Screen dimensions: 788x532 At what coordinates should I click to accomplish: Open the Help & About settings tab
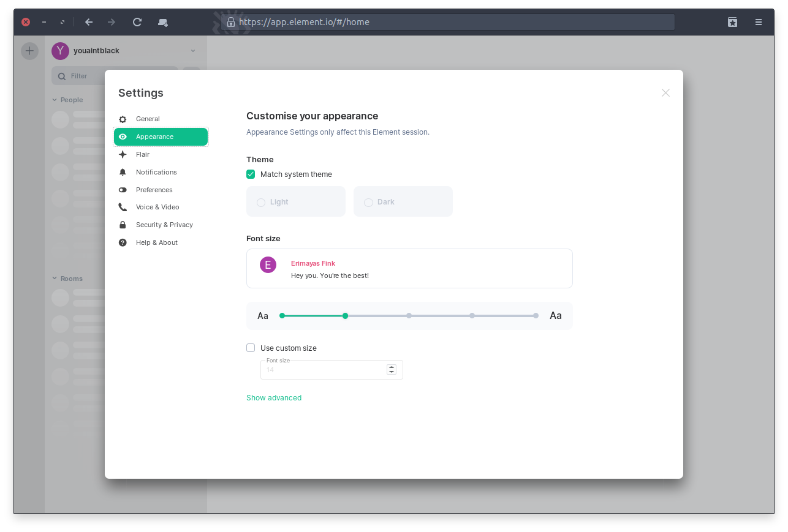pos(161,242)
